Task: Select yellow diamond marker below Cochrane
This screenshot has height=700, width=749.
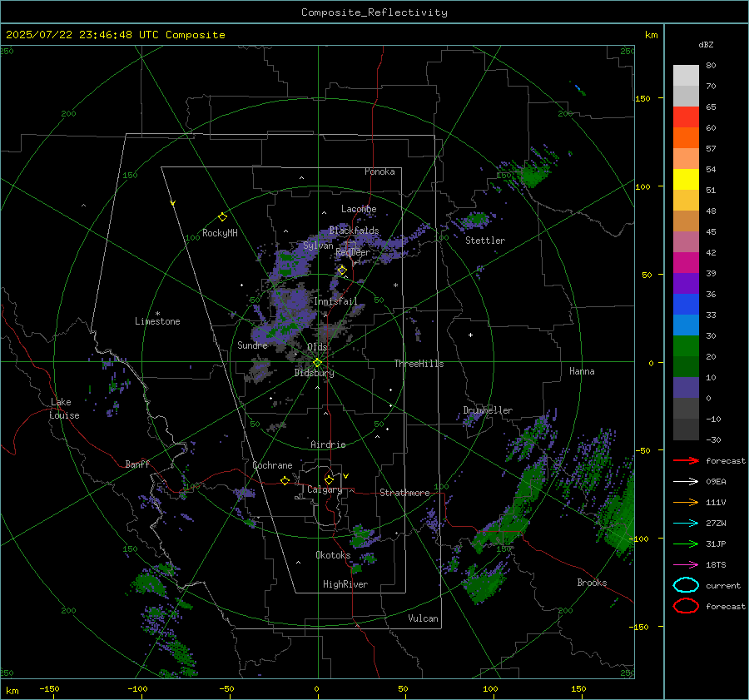Action: pyautogui.click(x=285, y=481)
